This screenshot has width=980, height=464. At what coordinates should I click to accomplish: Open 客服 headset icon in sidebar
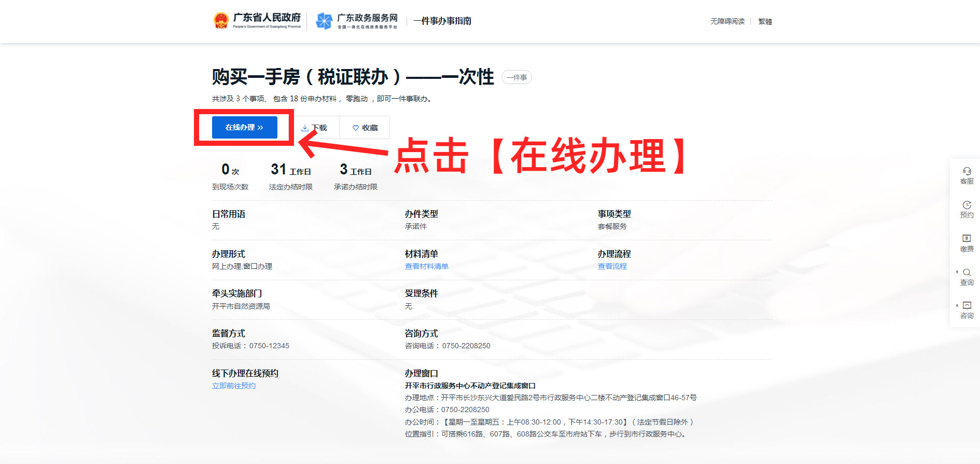coord(967,171)
